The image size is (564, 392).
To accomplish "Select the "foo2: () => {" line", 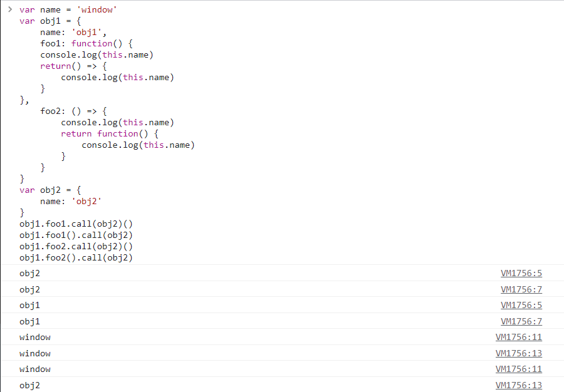I will 73,111.
